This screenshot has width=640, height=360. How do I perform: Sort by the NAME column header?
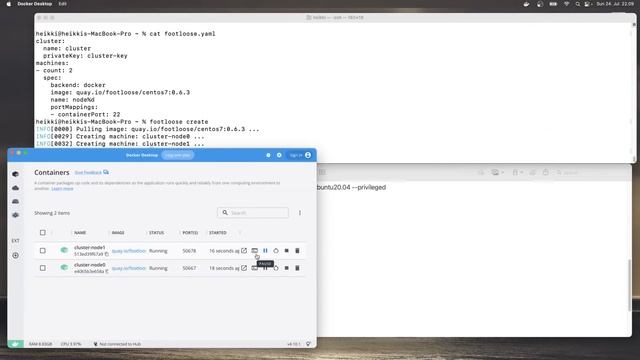click(80, 233)
